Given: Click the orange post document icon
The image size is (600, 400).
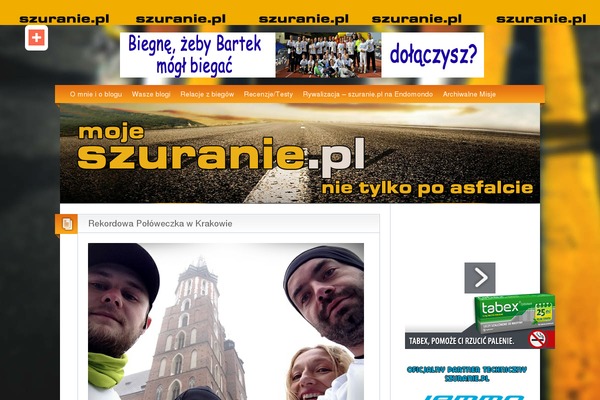Looking at the screenshot, I should pos(67,224).
